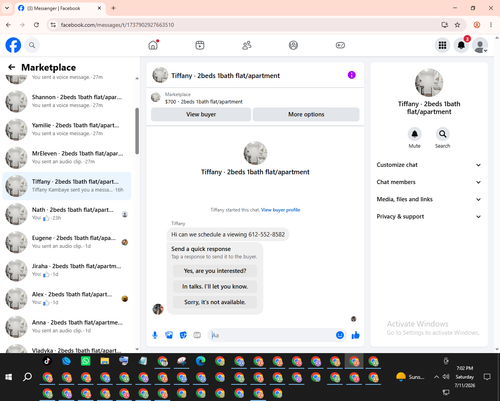Screen dimensions: 500x401
Task: Open WhatsApp from the taskbar
Action: (86, 361)
